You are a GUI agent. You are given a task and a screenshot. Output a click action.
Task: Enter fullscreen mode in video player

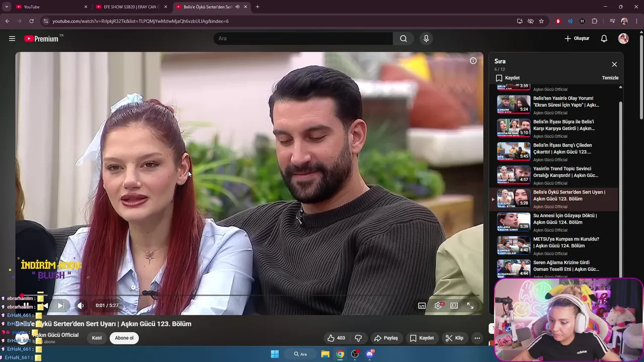pyautogui.click(x=470, y=306)
